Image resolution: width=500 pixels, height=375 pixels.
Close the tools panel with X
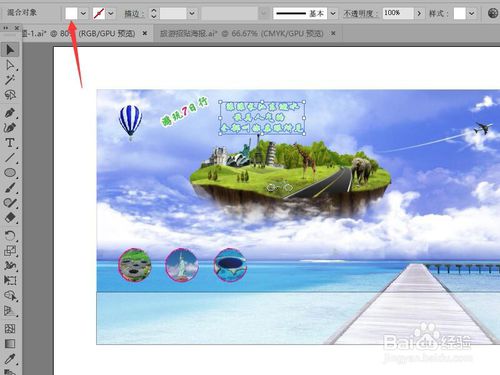pyautogui.click(x=16, y=28)
